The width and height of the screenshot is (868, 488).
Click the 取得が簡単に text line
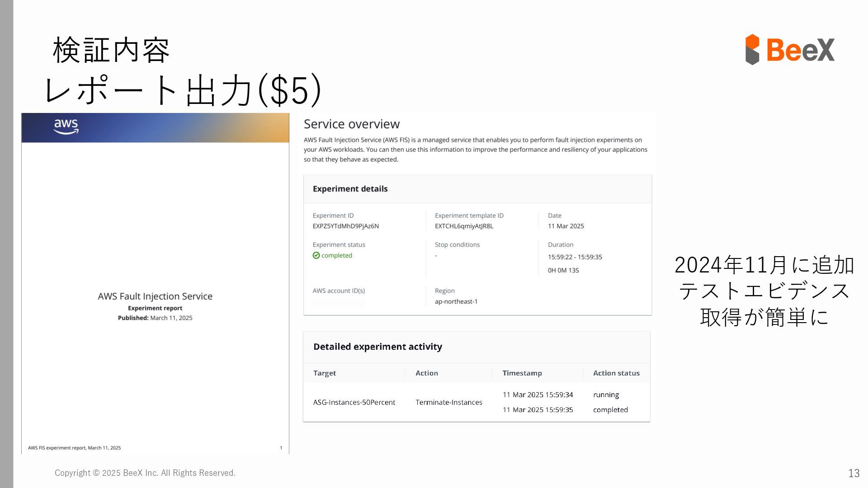point(764,316)
